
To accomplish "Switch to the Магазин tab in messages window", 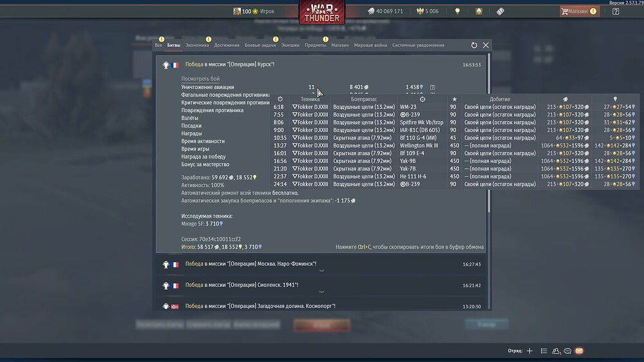I will coord(339,45).
